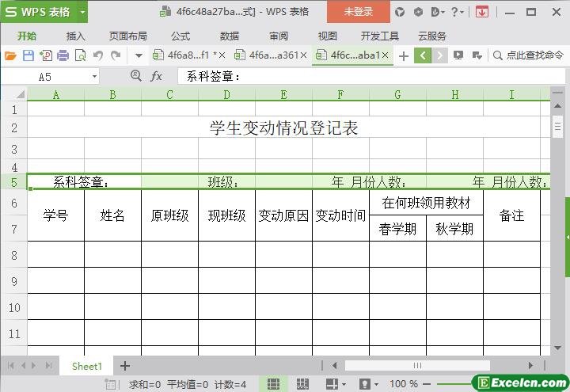
Task: Add a new sheet with plus button
Action: pos(125,366)
